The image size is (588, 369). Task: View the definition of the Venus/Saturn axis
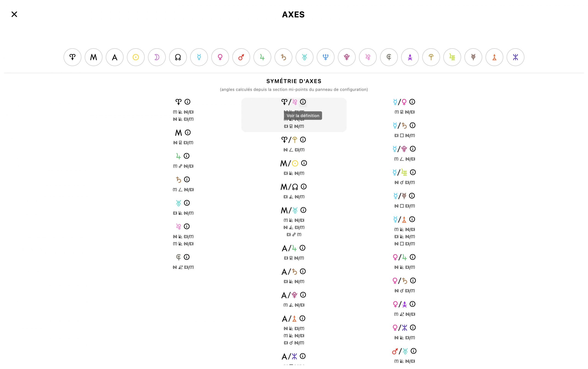[x=413, y=281]
